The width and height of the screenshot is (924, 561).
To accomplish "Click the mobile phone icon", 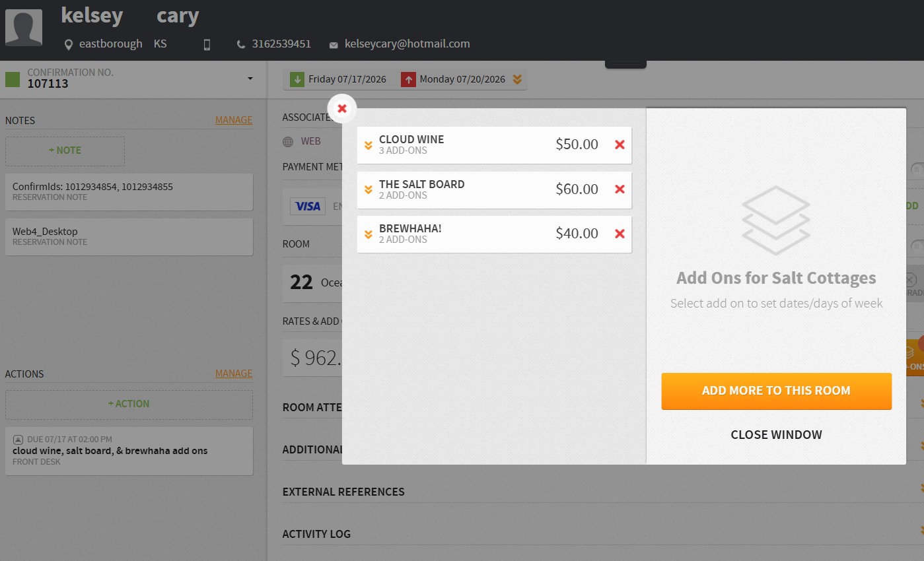I will coord(207,45).
